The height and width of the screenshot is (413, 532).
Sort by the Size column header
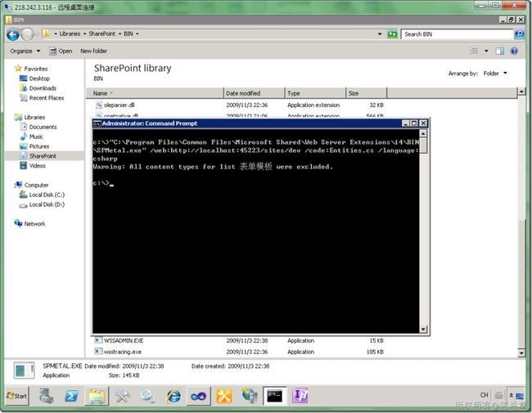tap(367, 93)
